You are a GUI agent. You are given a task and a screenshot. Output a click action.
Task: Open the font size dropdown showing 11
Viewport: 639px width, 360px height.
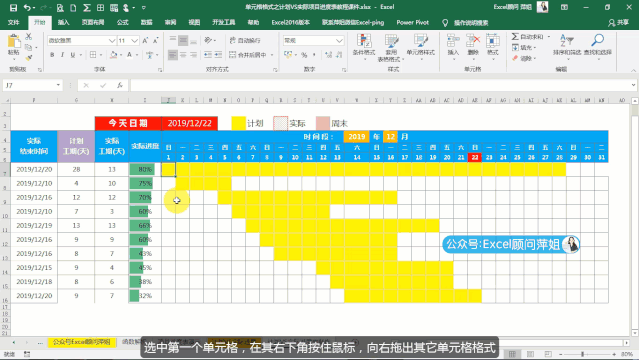pos(134,40)
